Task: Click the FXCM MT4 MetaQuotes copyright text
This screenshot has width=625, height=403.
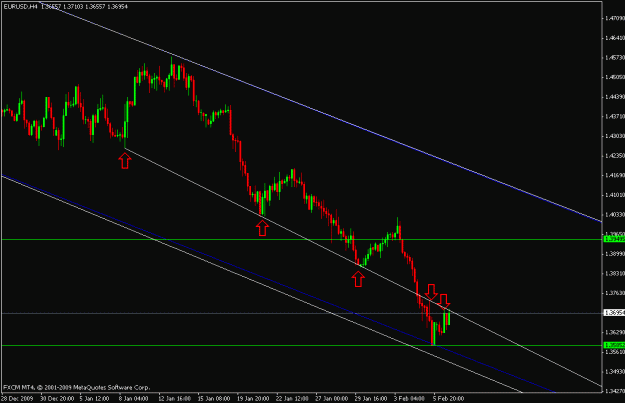Action: [x=77, y=387]
